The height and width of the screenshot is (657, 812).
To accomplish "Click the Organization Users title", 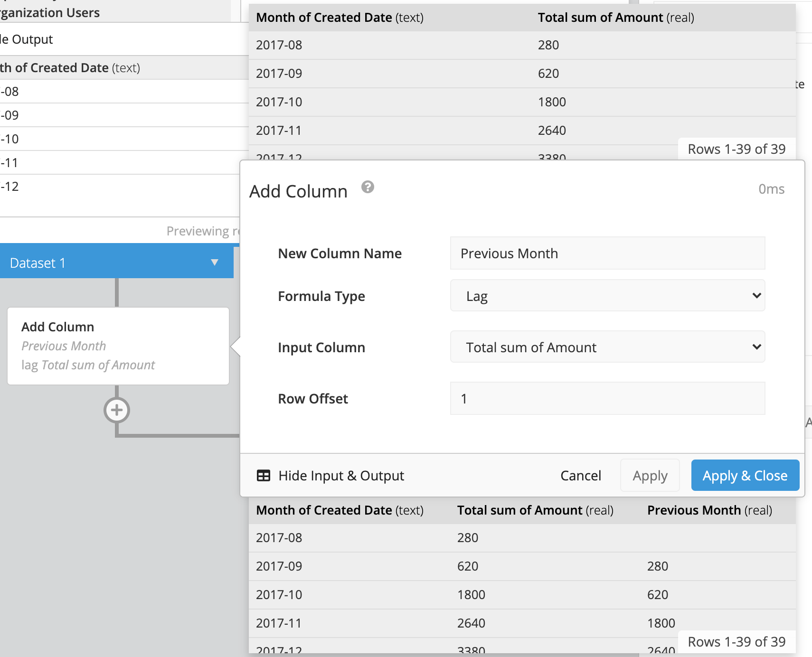I will point(50,13).
